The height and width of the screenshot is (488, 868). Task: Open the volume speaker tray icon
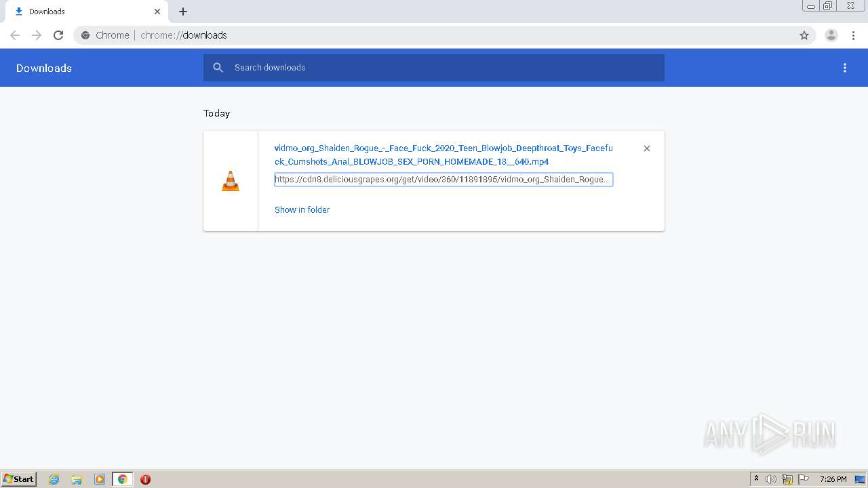[771, 479]
